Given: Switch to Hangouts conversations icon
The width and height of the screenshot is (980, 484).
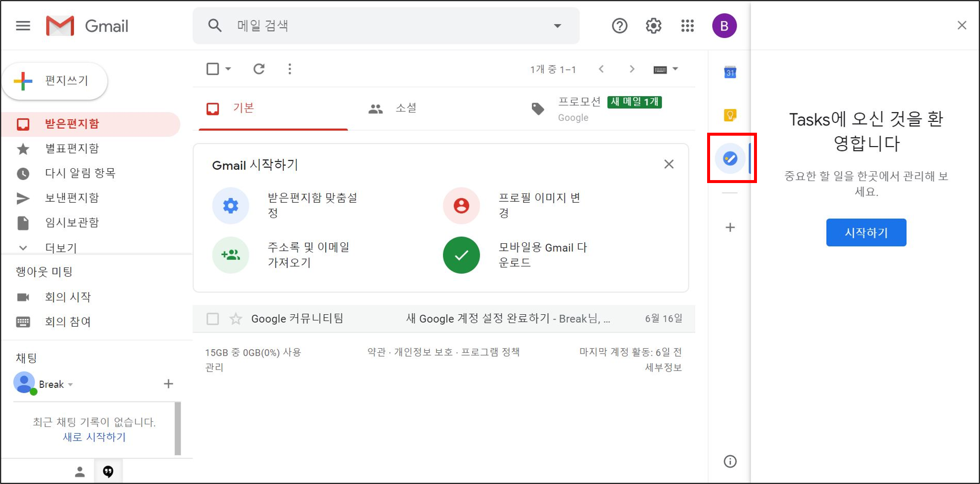Looking at the screenshot, I should coord(108,472).
